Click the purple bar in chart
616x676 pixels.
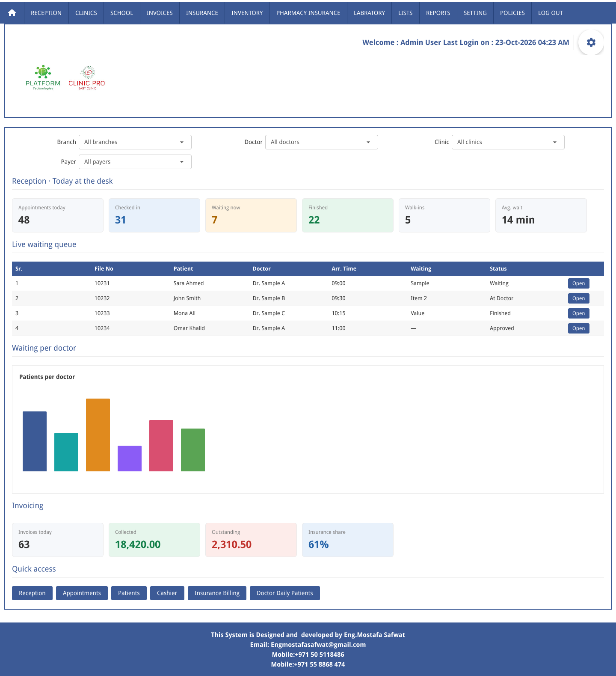(130, 459)
